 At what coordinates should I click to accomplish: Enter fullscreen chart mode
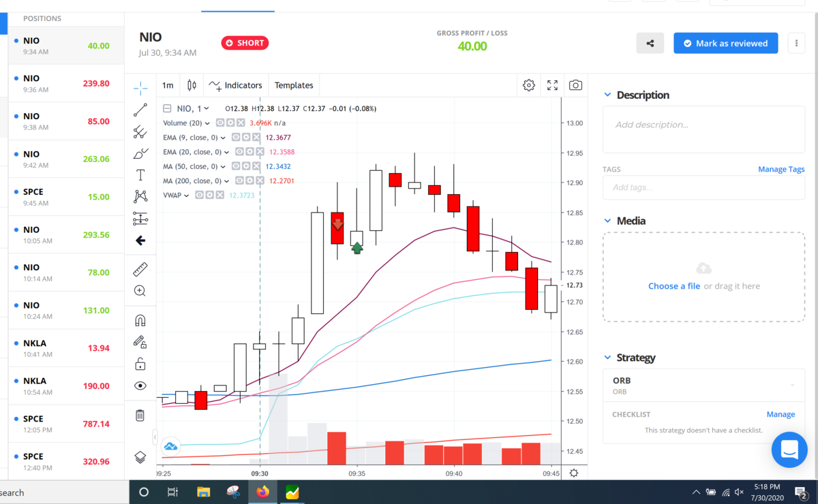pos(553,85)
